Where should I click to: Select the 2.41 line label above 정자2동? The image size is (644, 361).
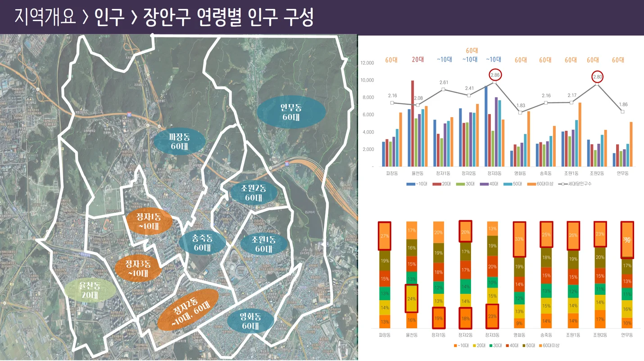pos(470,88)
